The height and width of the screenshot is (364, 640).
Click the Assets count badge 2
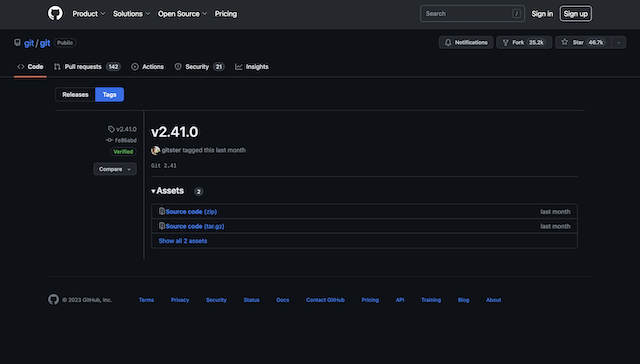[x=198, y=191]
